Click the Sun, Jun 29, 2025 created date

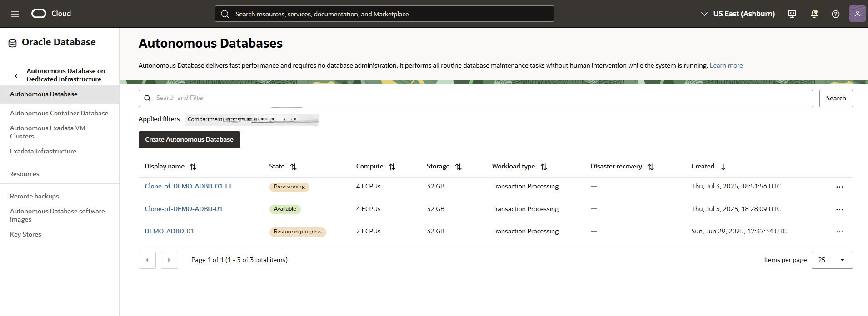739,231
